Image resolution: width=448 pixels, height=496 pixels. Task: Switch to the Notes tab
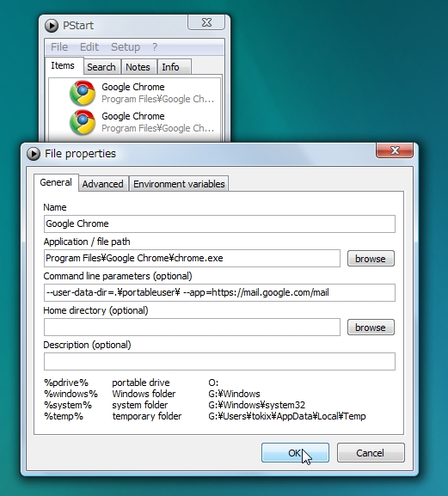(x=138, y=67)
